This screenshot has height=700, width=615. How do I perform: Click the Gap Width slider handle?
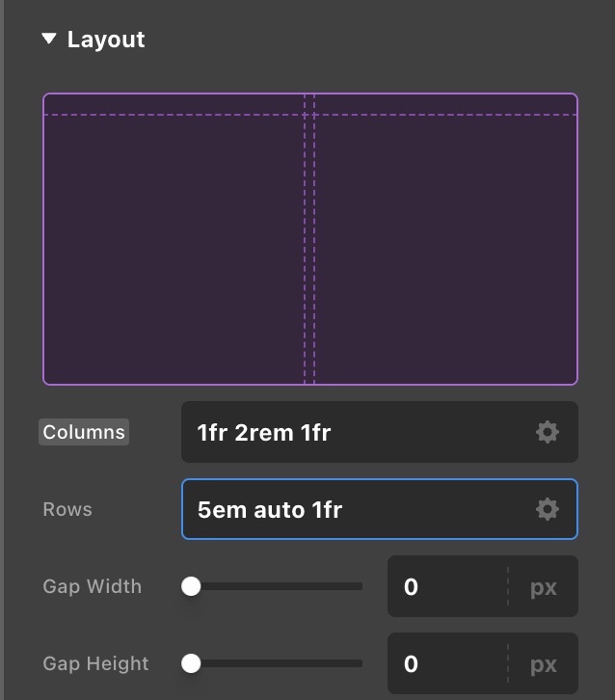pos(191,586)
